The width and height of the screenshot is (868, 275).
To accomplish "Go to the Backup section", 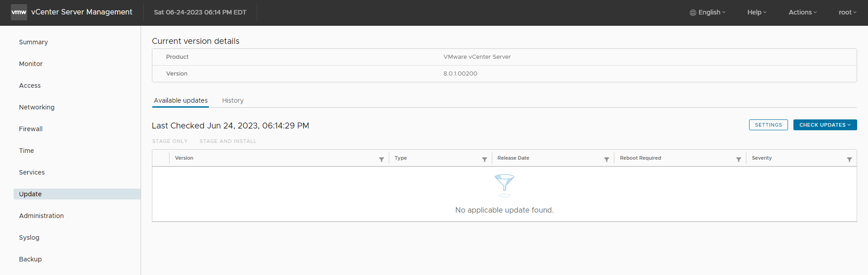I will pos(30,259).
